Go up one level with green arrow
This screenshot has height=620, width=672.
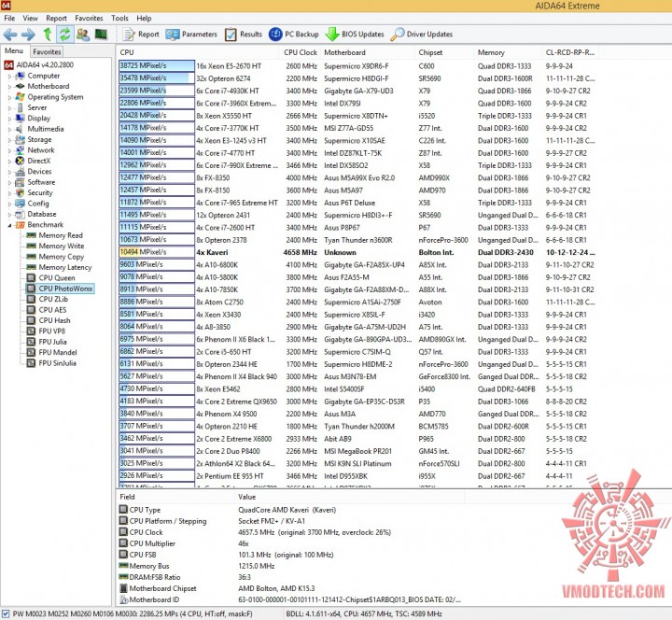pyautogui.click(x=48, y=35)
